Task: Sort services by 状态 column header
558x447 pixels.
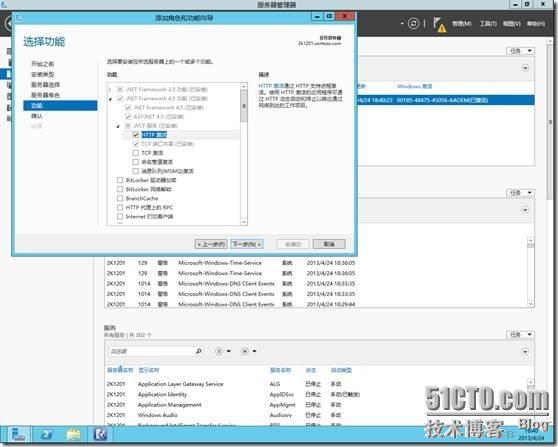Action: [x=311, y=370]
